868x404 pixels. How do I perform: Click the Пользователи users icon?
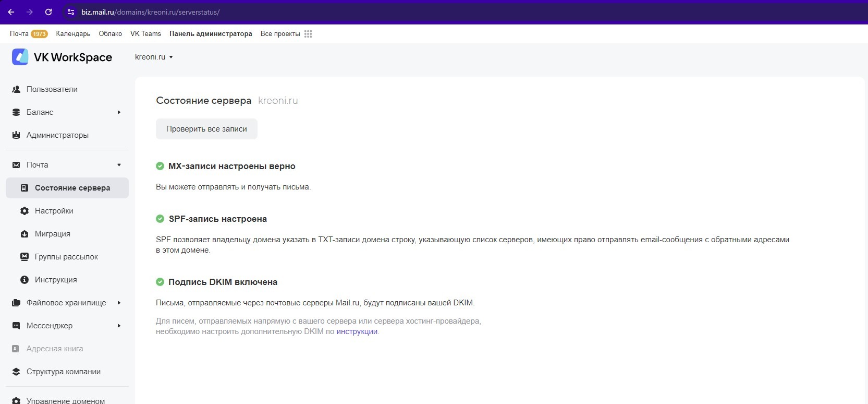coord(16,89)
